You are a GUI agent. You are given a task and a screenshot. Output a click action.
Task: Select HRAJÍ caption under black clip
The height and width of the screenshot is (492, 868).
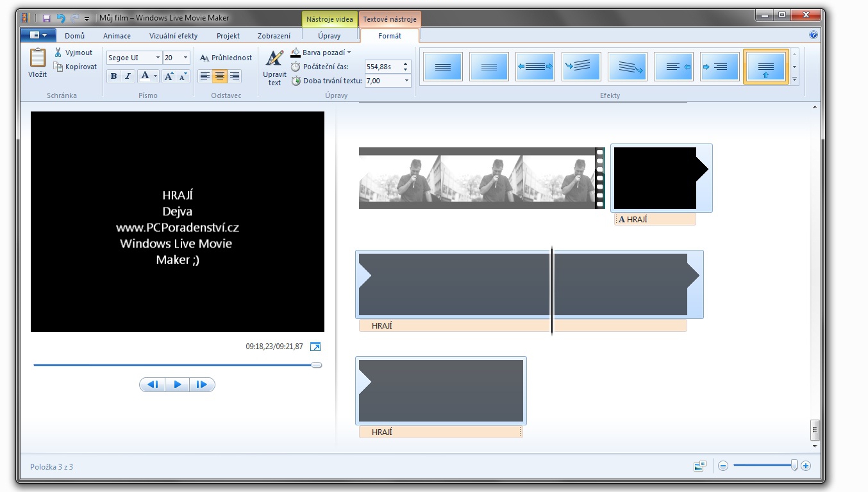(655, 219)
